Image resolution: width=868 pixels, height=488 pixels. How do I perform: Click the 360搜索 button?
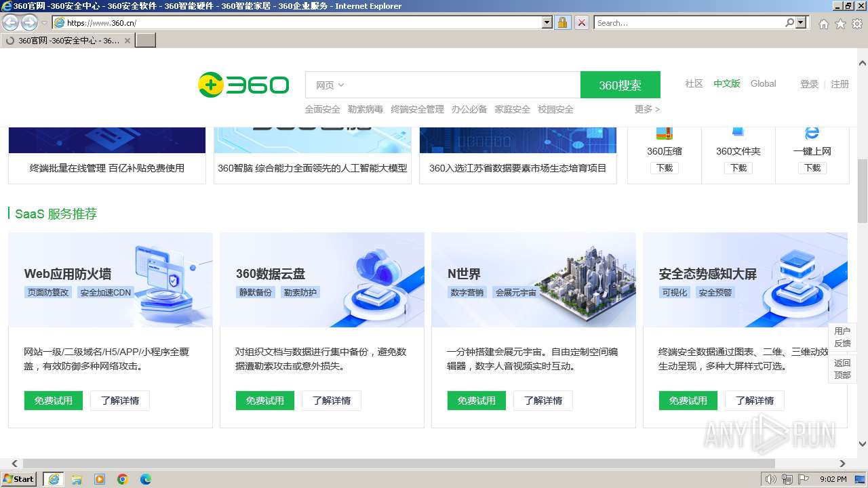click(x=620, y=85)
